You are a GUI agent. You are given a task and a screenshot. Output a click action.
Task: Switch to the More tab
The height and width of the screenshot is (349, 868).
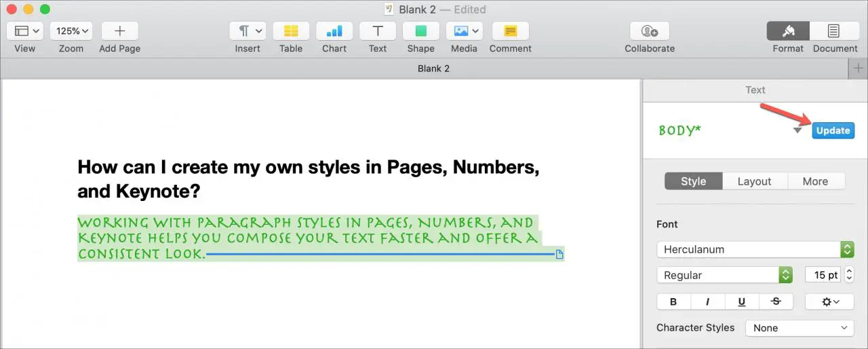tap(815, 181)
